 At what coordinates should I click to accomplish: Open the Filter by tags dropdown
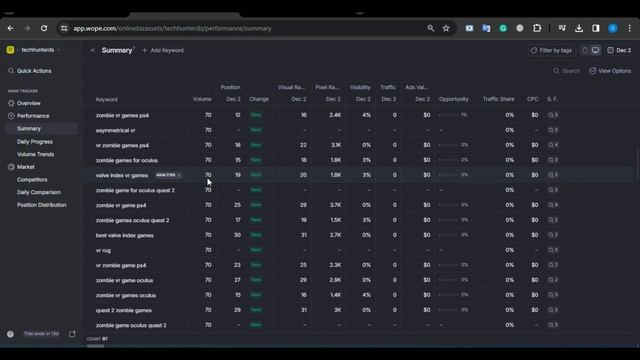coord(552,50)
